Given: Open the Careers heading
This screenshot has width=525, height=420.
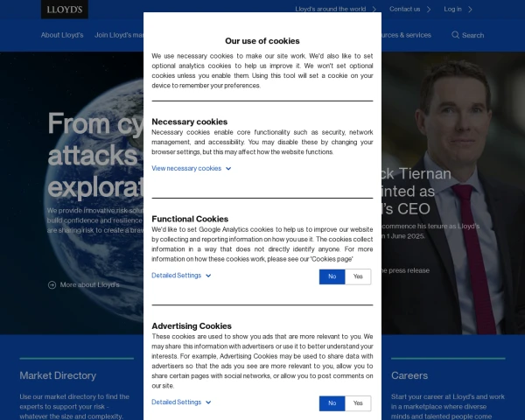Looking at the screenshot, I should (409, 375).
